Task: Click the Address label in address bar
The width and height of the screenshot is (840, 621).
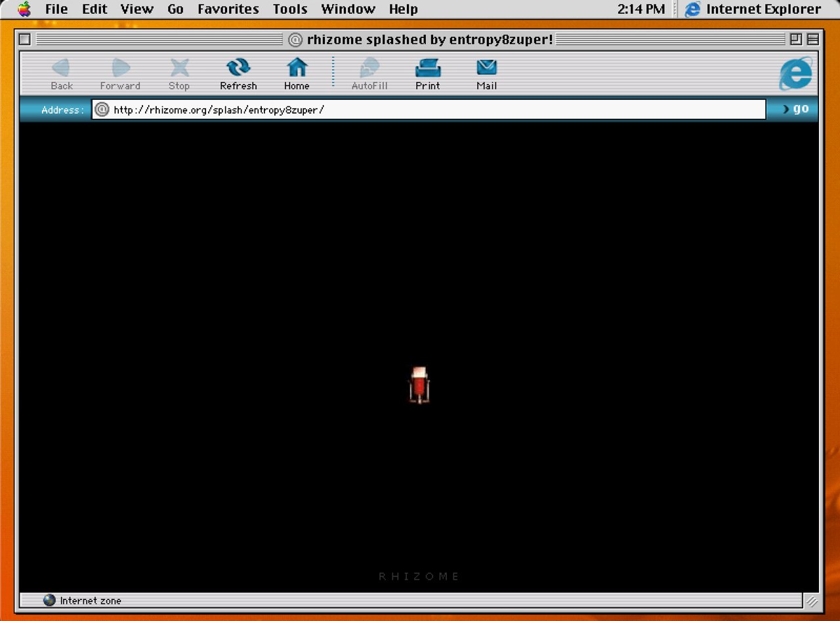Action: pyautogui.click(x=62, y=110)
